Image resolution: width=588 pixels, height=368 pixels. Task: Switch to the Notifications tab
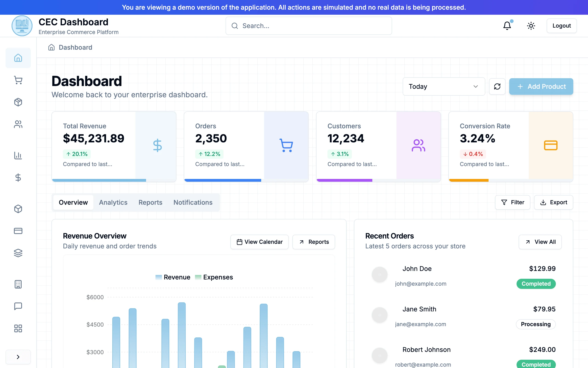(x=193, y=202)
